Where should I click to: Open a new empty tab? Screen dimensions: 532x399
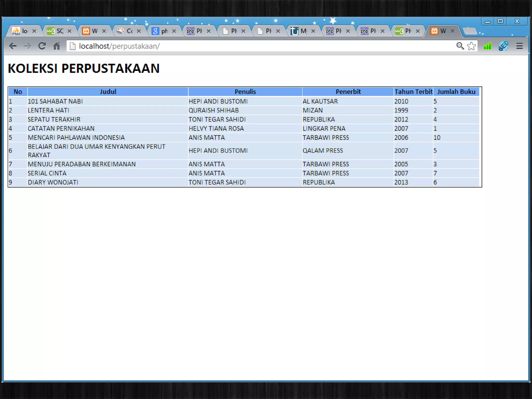[470, 31]
